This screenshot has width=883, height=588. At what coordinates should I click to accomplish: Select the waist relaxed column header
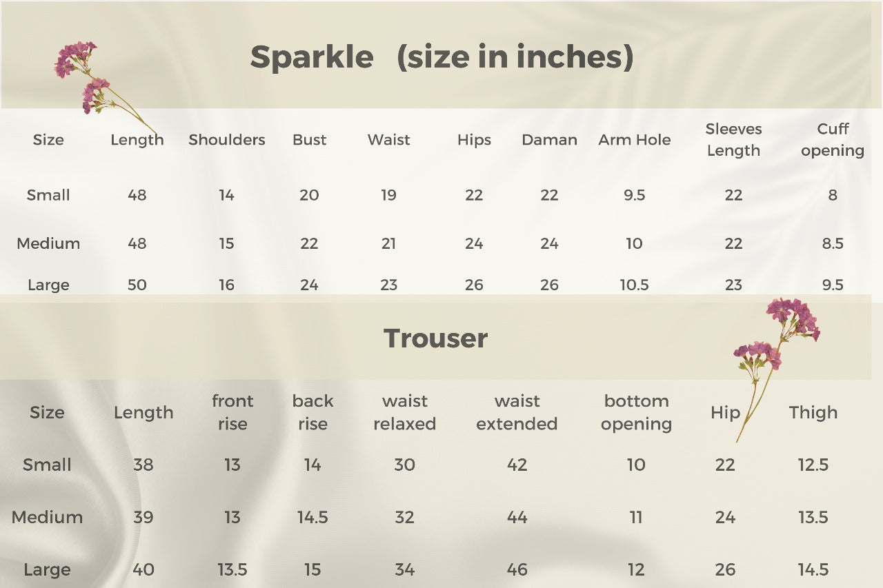point(404,412)
